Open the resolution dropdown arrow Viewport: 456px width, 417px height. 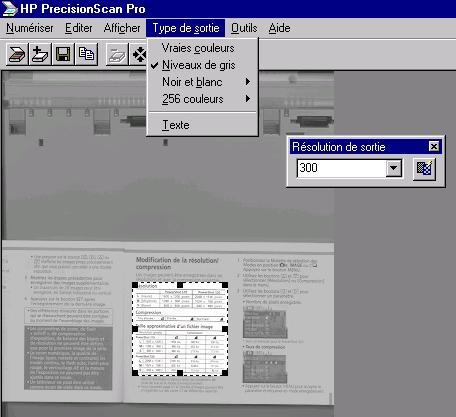pos(394,168)
